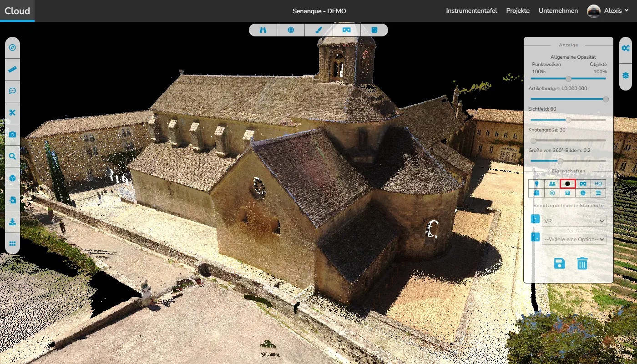Select the ruler measurement tool
Viewport: 637px width, 364px height.
pos(12,70)
